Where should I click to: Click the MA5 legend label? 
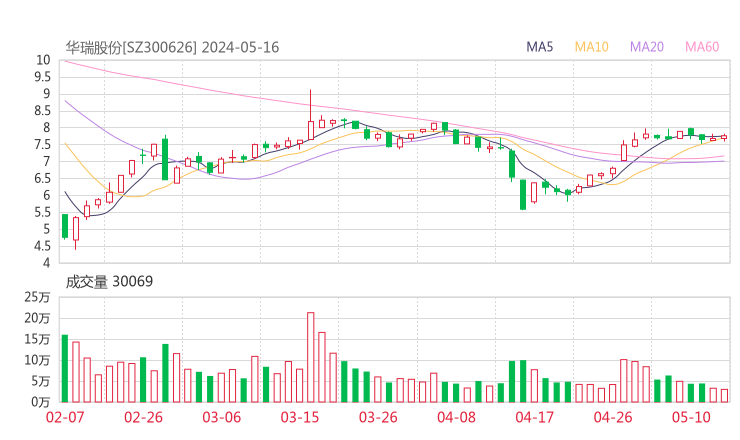(539, 47)
